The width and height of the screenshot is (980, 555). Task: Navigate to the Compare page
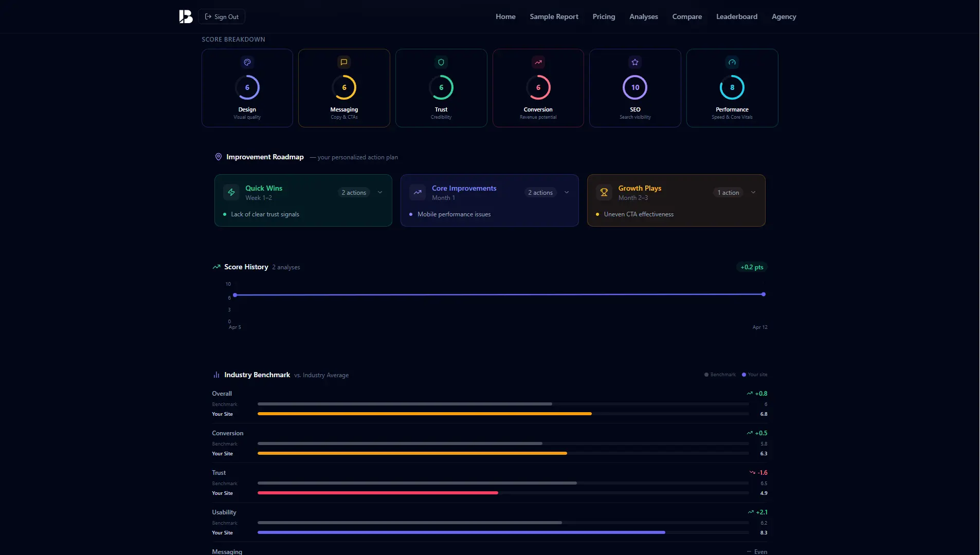pos(687,16)
